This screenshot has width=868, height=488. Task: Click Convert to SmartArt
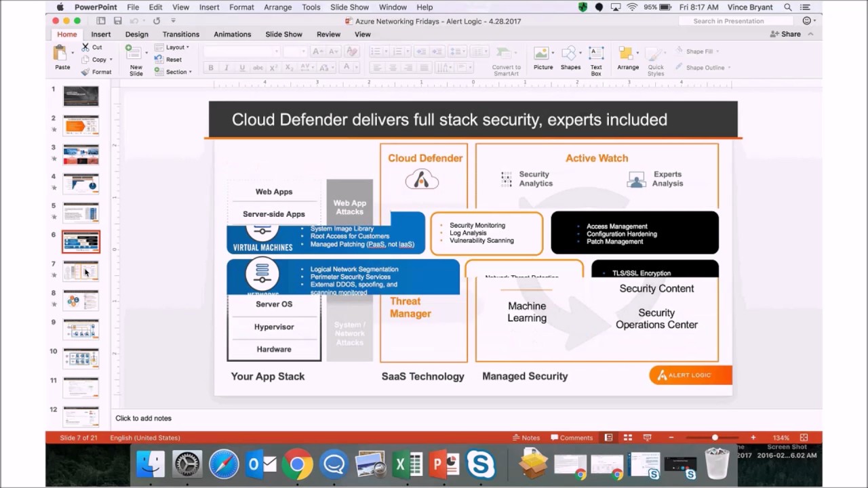[x=506, y=61]
